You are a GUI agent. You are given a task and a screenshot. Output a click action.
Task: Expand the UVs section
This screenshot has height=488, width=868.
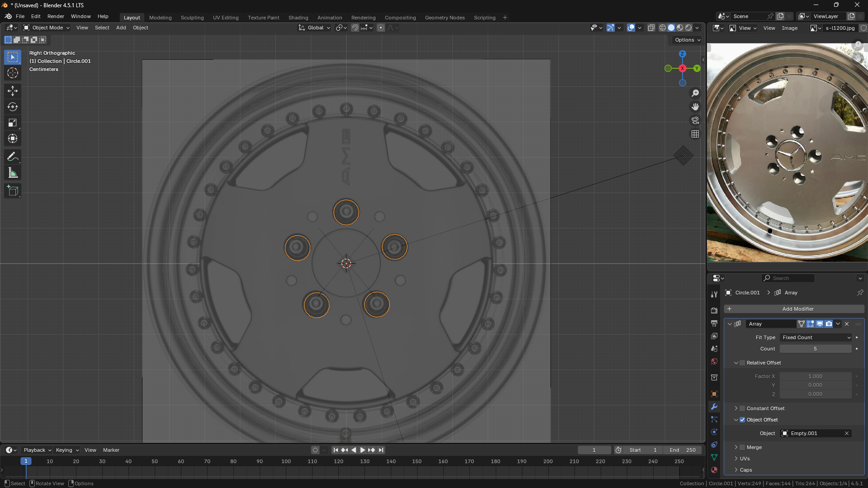[x=745, y=459]
